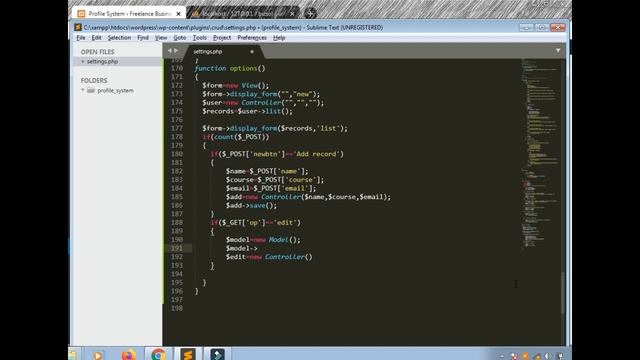Image resolution: width=640 pixels, height=360 pixels.
Task: Open the Tools menu
Action: pyautogui.click(x=200, y=38)
